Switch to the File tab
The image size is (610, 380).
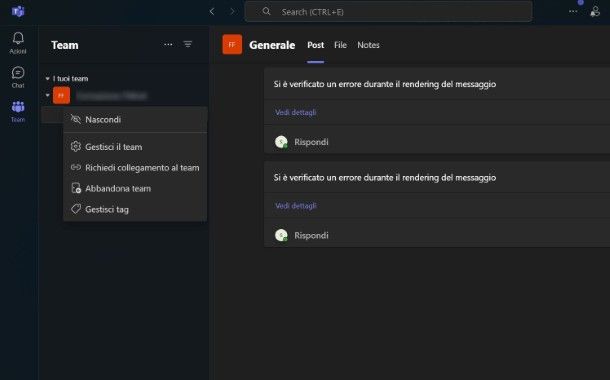coord(340,45)
